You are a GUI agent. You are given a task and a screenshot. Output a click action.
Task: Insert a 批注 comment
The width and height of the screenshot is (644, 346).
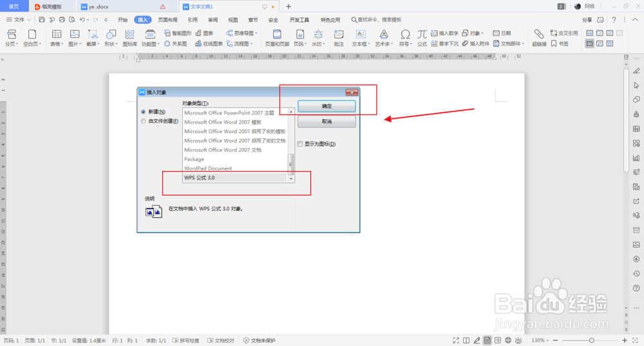(x=339, y=38)
